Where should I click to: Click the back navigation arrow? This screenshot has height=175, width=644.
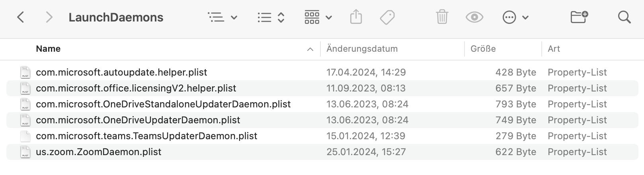point(21,17)
